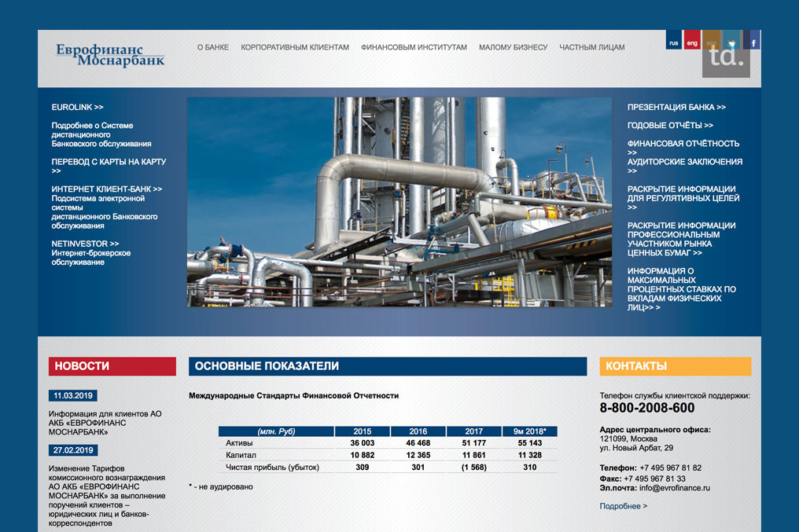The width and height of the screenshot is (799, 532).
Task: Select news date 11.03.2019
Action: 73,395
